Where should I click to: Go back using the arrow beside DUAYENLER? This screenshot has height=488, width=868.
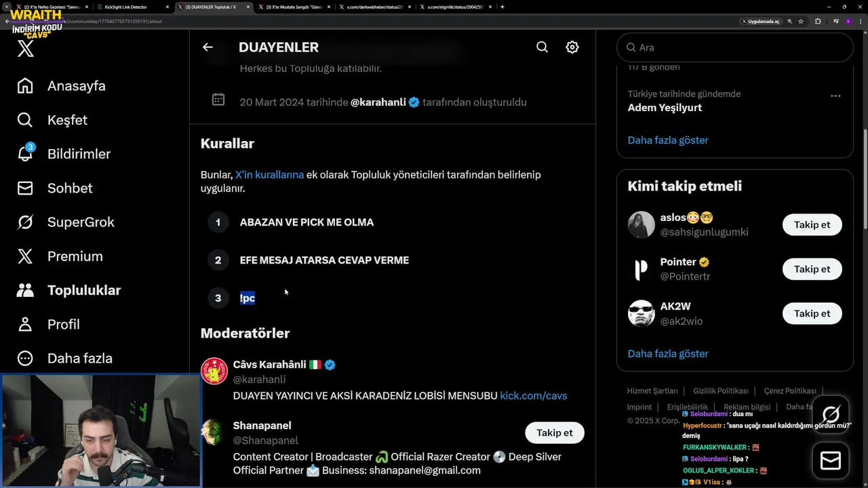point(208,47)
